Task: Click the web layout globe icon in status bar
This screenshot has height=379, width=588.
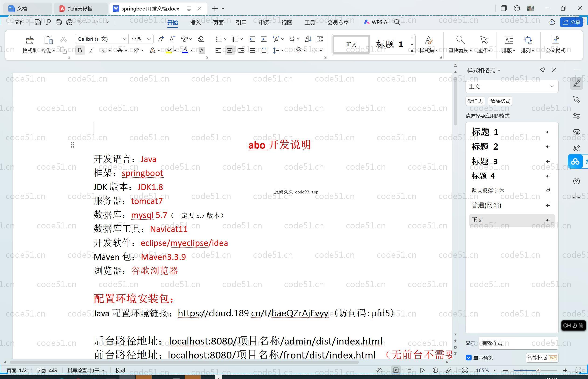Action: coord(435,370)
